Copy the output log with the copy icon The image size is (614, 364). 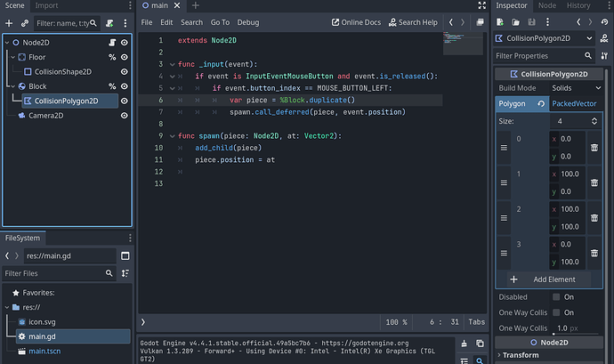pos(480,344)
